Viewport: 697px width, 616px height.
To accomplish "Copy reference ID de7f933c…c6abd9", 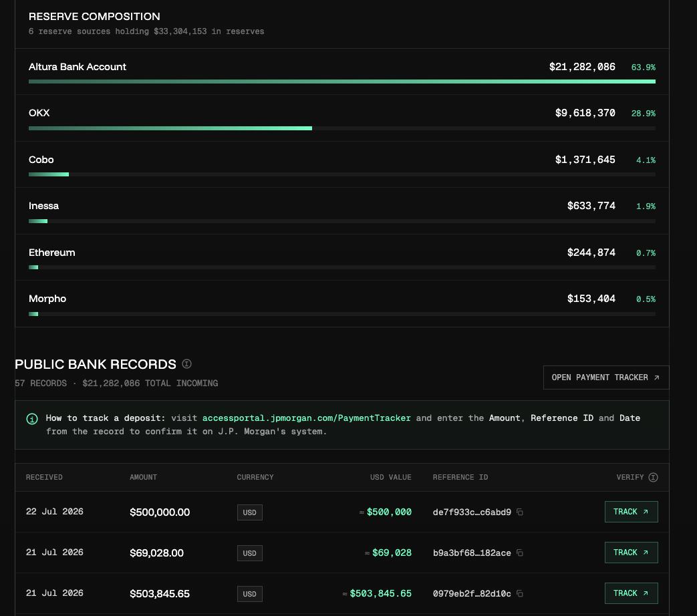I will point(520,512).
